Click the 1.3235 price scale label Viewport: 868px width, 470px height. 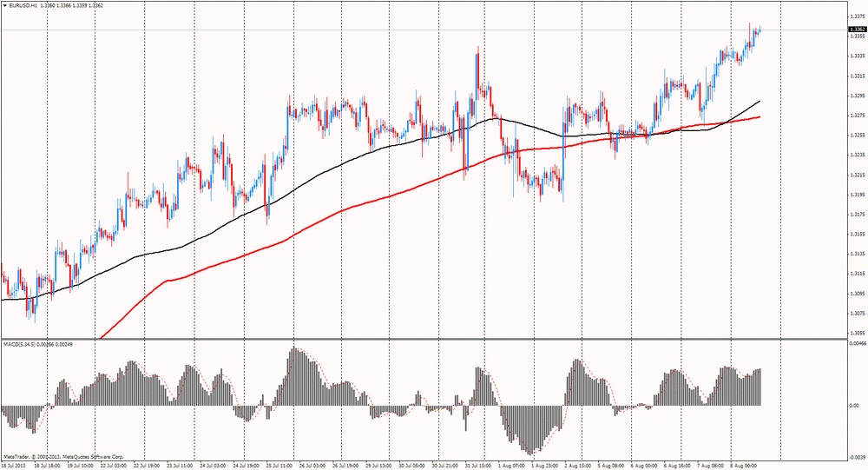coord(857,155)
